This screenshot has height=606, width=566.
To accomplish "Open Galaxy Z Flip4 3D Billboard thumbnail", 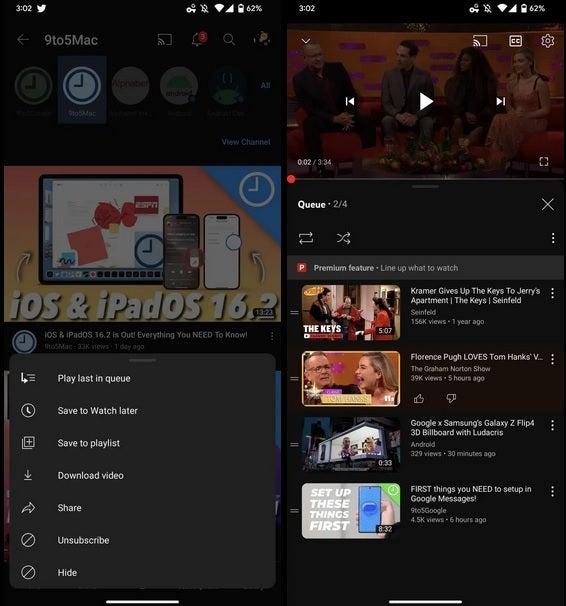I will click(351, 444).
